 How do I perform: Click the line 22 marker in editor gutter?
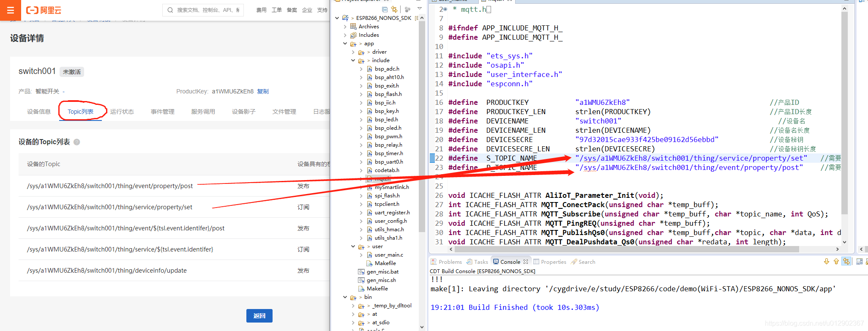click(432, 158)
